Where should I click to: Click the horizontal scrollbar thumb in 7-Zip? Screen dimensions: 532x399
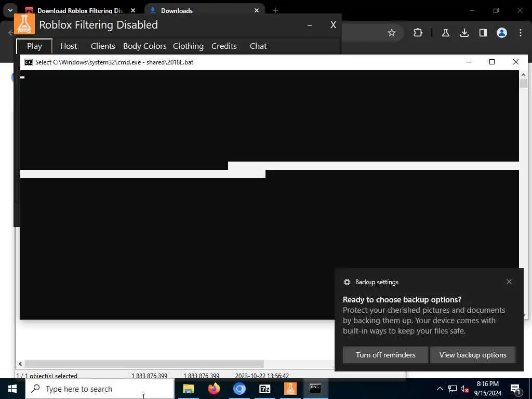coord(144,364)
